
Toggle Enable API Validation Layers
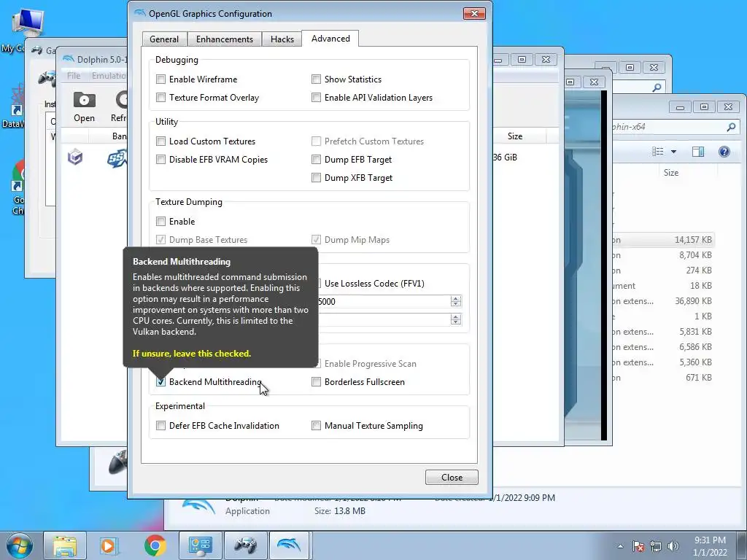(317, 98)
